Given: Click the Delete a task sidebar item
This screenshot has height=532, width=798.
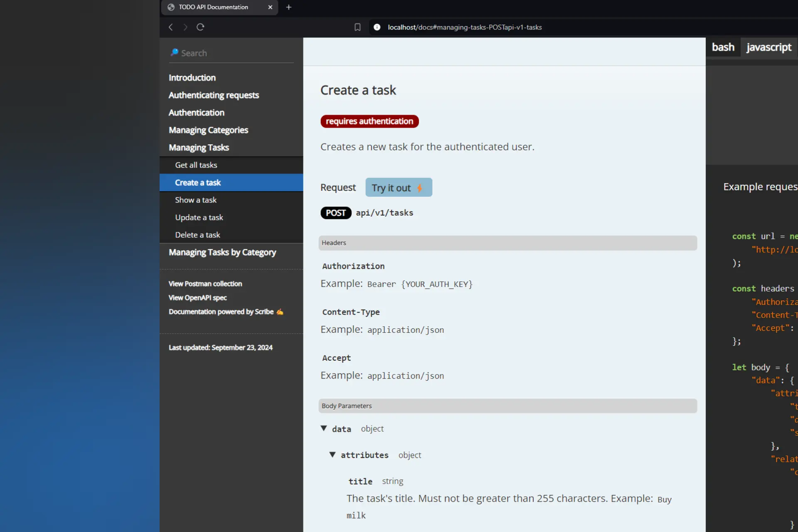Looking at the screenshot, I should (x=198, y=234).
